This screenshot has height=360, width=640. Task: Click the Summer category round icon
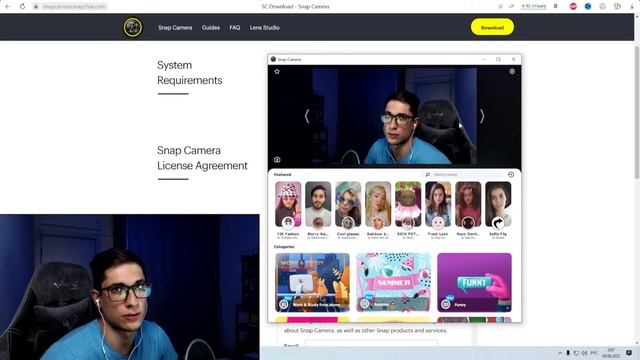pos(365,304)
